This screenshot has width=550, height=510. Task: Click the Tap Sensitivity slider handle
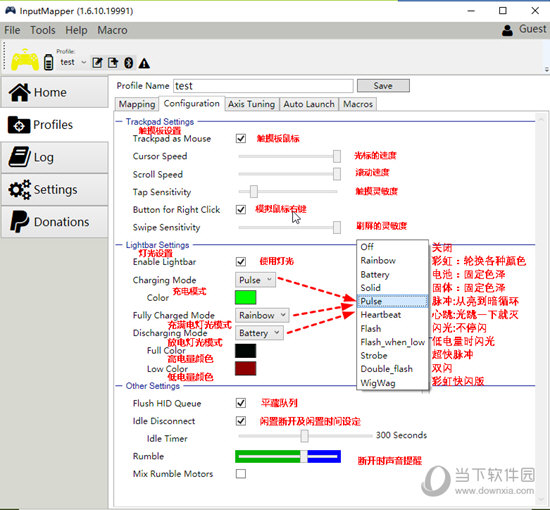pyautogui.click(x=254, y=192)
